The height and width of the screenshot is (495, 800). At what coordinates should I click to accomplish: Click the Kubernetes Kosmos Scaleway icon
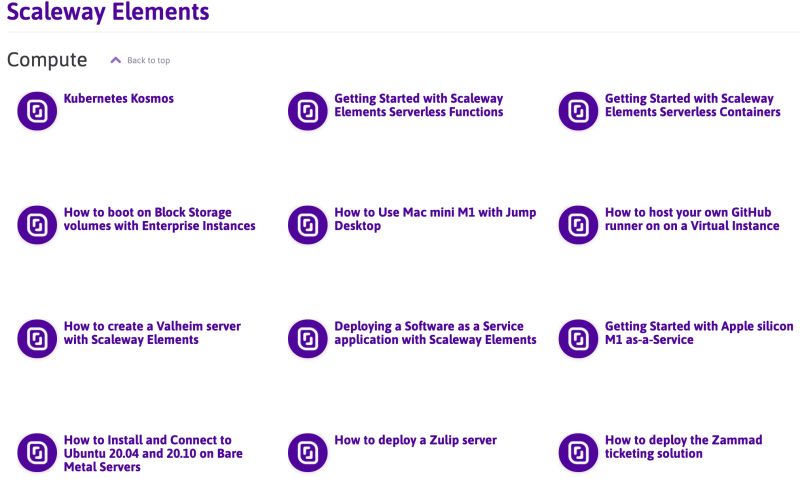pos(37,111)
